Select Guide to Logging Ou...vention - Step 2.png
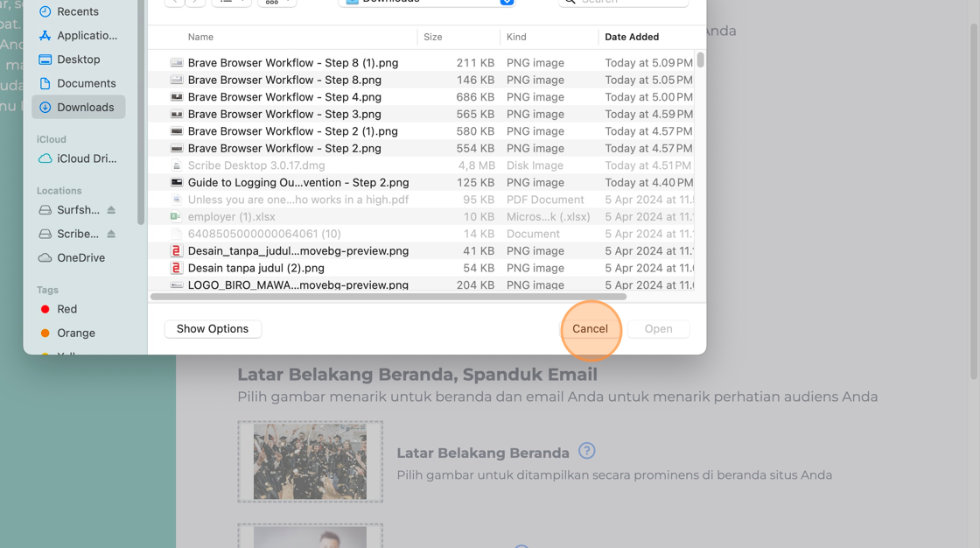980x548 pixels. coord(422,183)
